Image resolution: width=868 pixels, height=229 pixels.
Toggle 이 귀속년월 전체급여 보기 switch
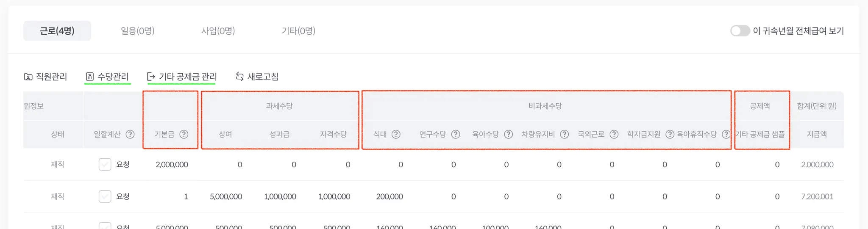tap(740, 31)
